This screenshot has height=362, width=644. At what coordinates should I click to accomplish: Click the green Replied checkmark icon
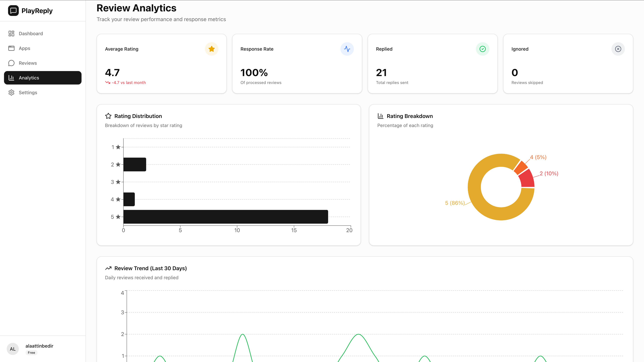482,49
